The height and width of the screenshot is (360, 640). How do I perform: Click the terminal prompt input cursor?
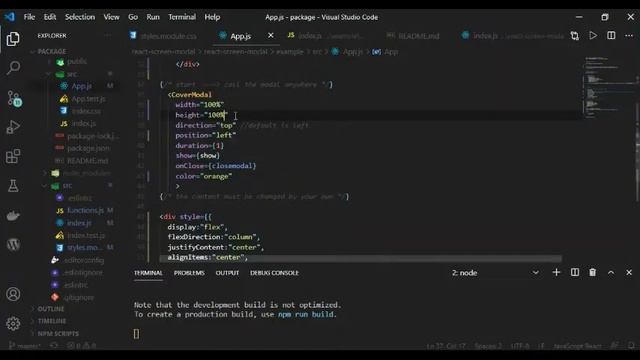136,334
